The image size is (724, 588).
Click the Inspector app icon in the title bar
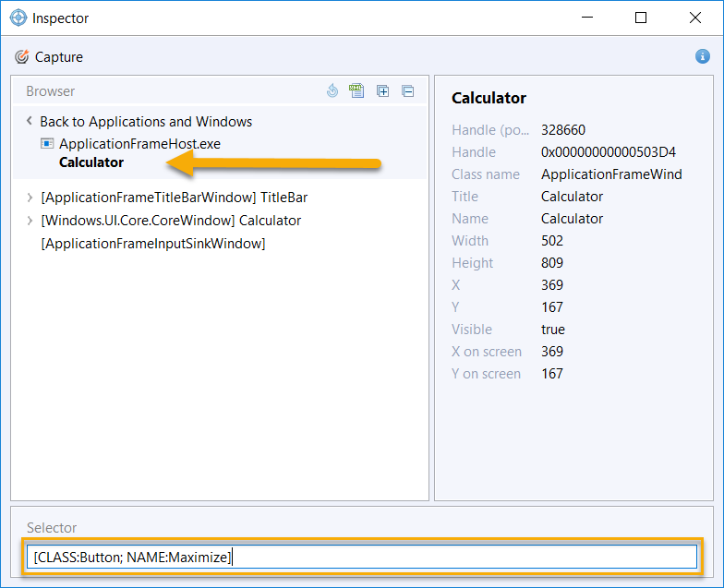18,18
